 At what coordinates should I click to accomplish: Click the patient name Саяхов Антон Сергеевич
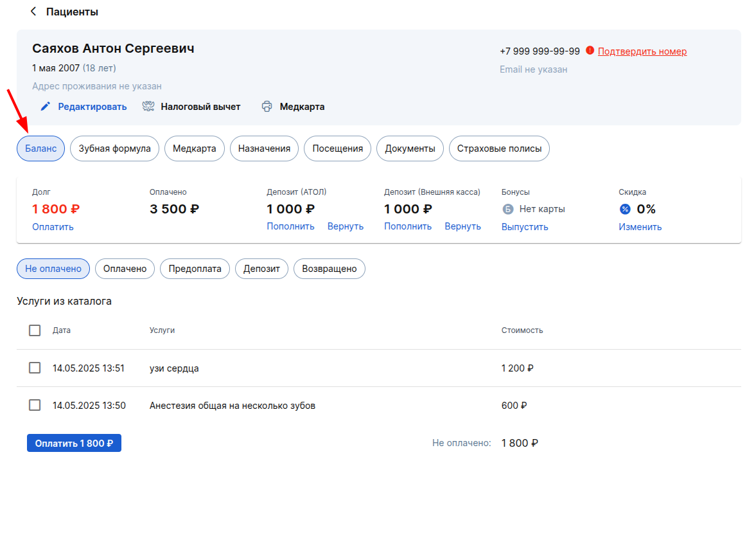[113, 48]
